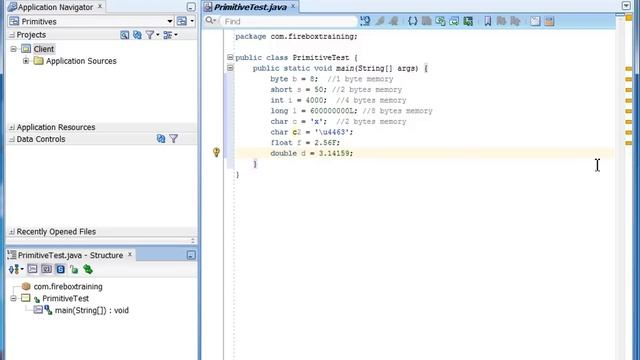This screenshot has width=640, height=360.
Task: Click the bookmark icon in editor toolbar
Action: pyautogui.click(x=487, y=21)
